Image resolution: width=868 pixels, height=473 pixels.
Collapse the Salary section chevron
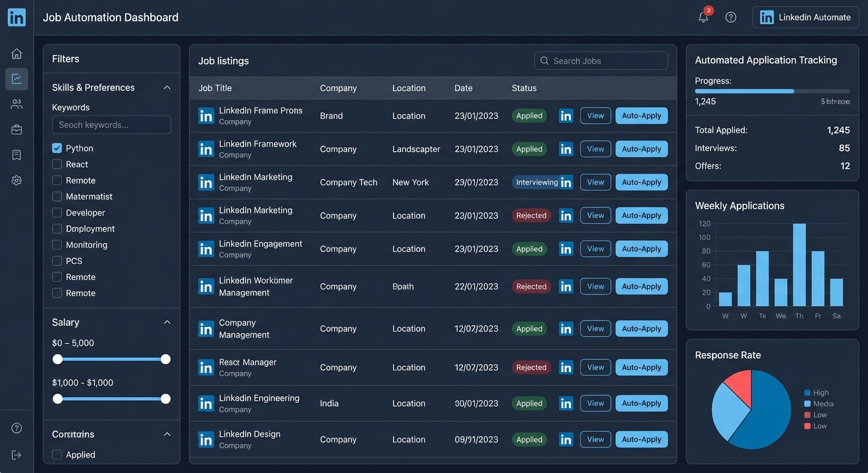click(166, 322)
